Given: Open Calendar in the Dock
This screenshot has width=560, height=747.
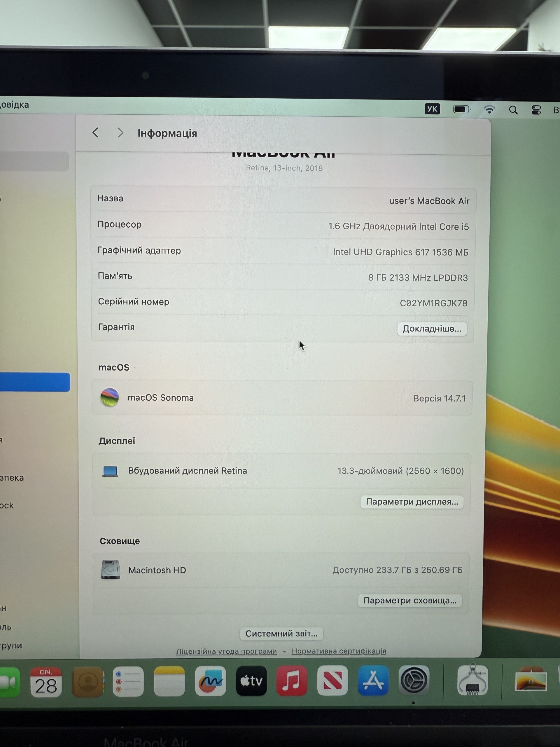Looking at the screenshot, I should 46,682.
